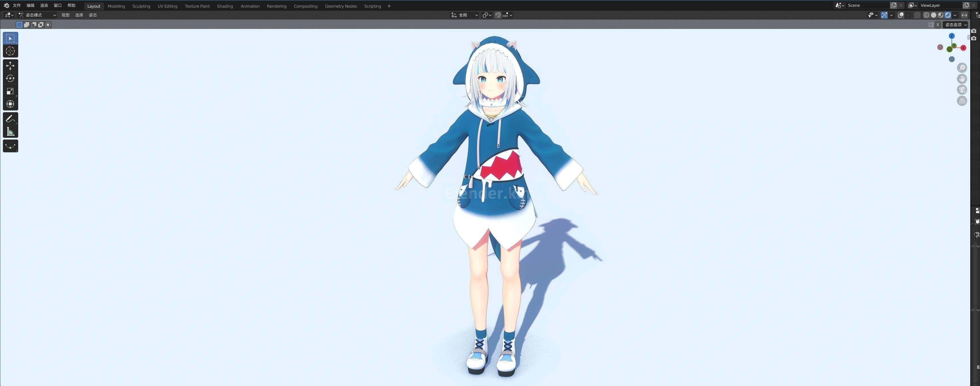The image size is (980, 386).
Task: Open the 渲染 menu
Action: coord(44,5)
